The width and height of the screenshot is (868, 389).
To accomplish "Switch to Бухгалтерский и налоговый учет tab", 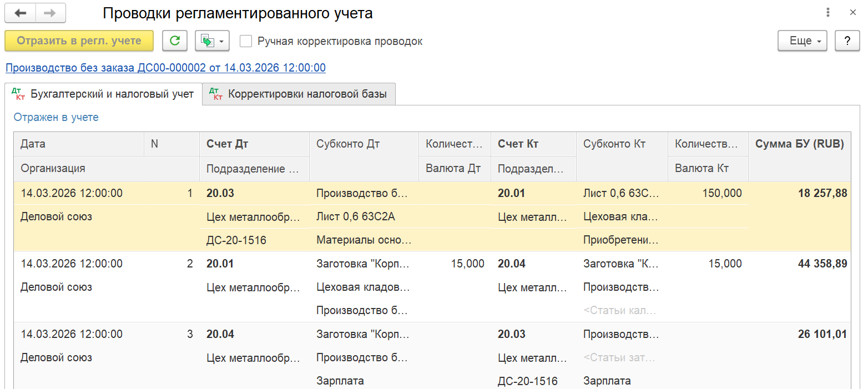I will tap(103, 94).
